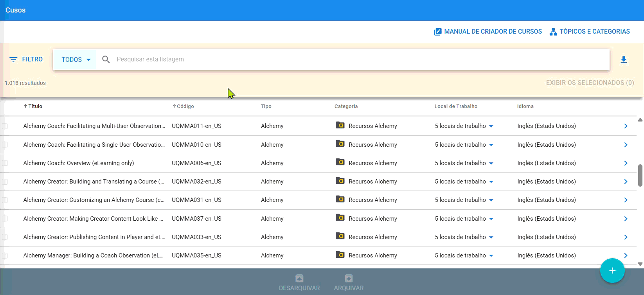Open details chevron for UQMMA006-en_US row
The height and width of the screenshot is (295, 644).
coord(626,163)
